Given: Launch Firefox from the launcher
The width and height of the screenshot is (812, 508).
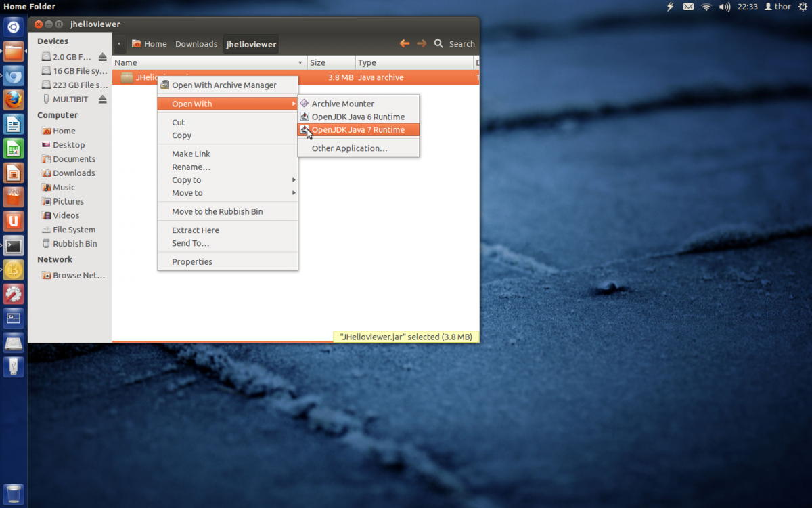Looking at the screenshot, I should coord(14,100).
